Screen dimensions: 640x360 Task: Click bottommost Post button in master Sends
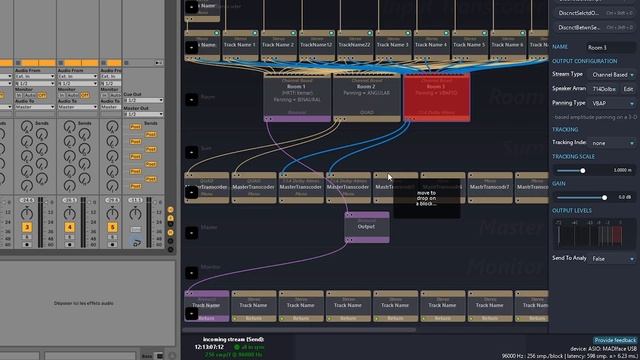tap(136, 186)
